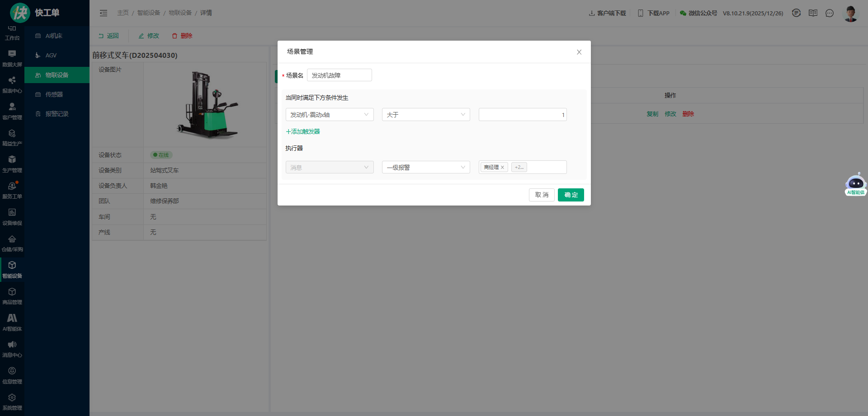
Task: Select 报警记录 in the side menu
Action: pos(57,114)
